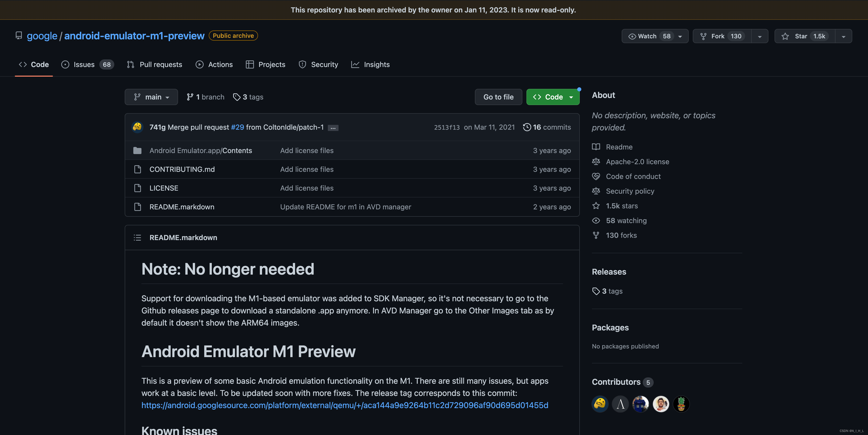Open Security policy link

(630, 191)
